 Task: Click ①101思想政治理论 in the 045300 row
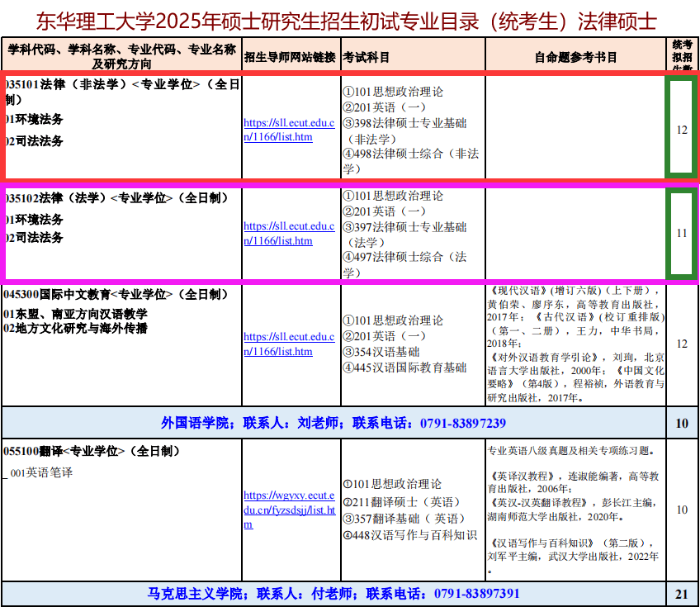(393, 320)
